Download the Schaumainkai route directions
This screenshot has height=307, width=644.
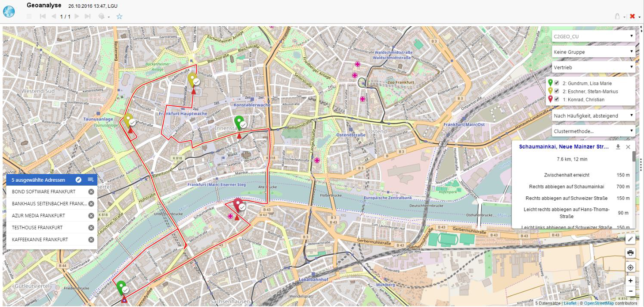(x=618, y=147)
